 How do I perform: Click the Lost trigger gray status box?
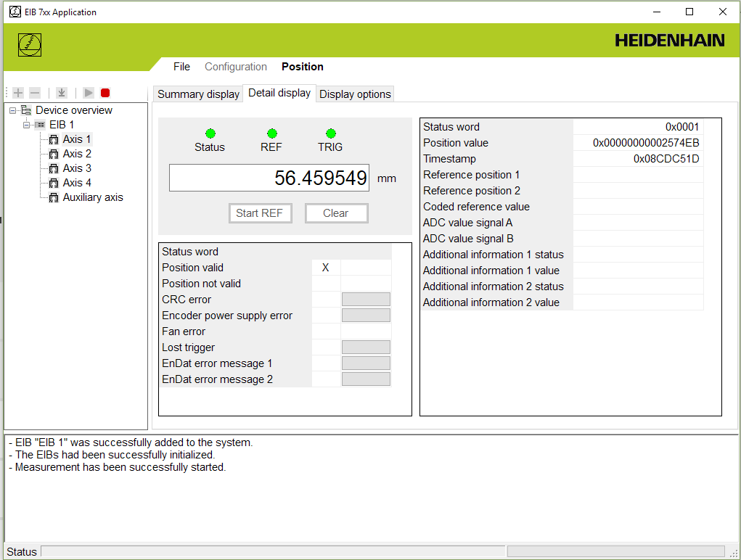click(x=366, y=347)
